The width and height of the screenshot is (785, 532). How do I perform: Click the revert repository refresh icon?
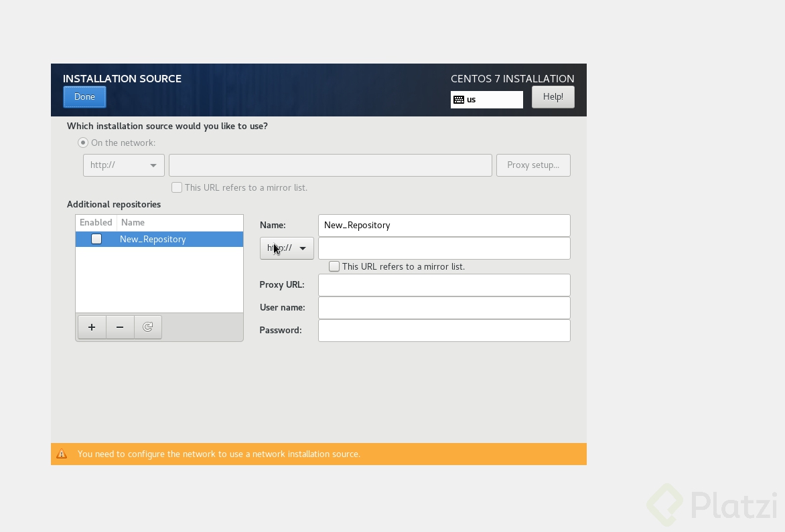147,327
